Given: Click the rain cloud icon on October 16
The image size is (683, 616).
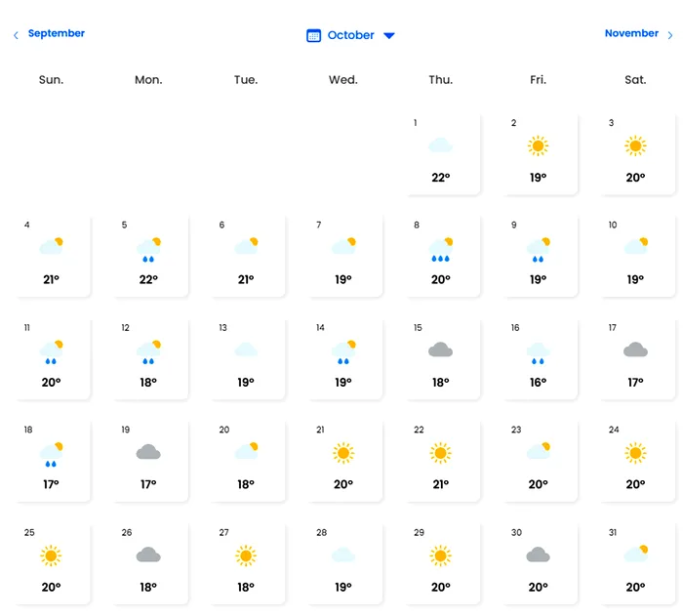Looking at the screenshot, I should coord(538,353).
